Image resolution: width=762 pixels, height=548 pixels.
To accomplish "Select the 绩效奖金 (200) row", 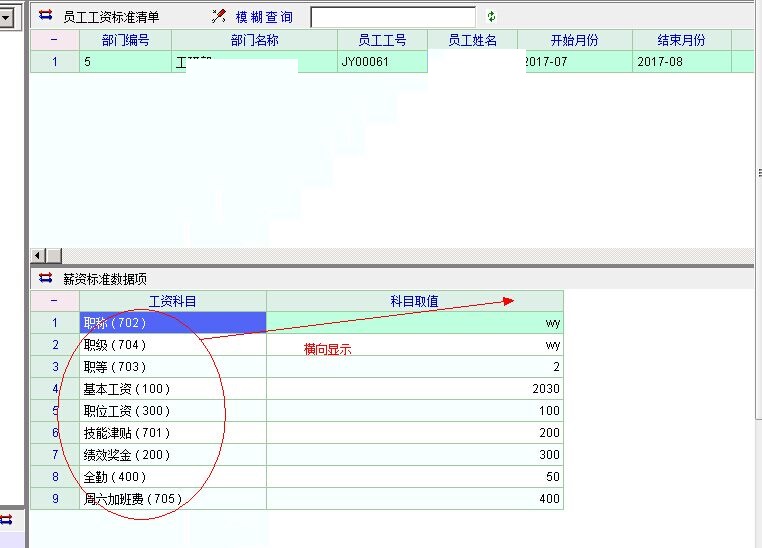I will [172, 455].
